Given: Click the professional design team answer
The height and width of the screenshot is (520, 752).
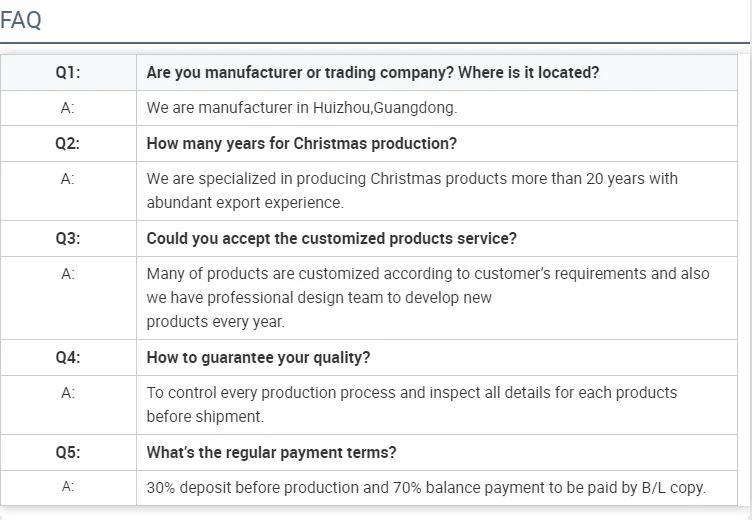Looking at the screenshot, I should coord(427,297).
